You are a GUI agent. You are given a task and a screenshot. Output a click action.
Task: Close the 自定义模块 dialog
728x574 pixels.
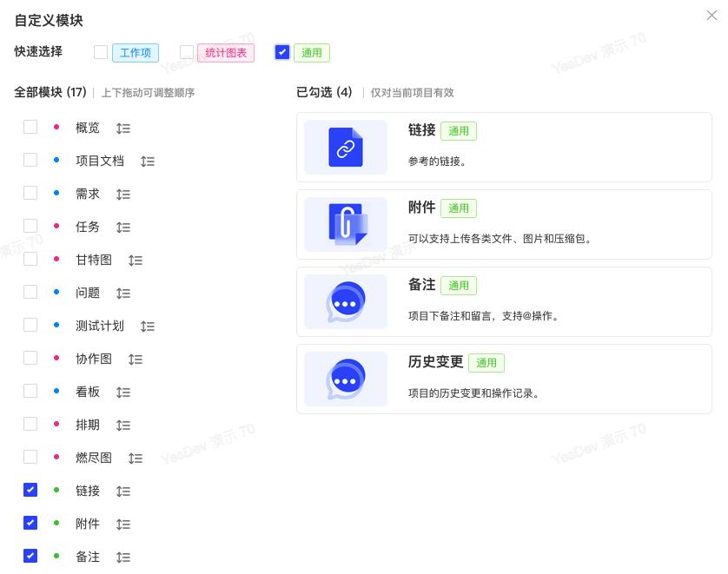coord(711,15)
